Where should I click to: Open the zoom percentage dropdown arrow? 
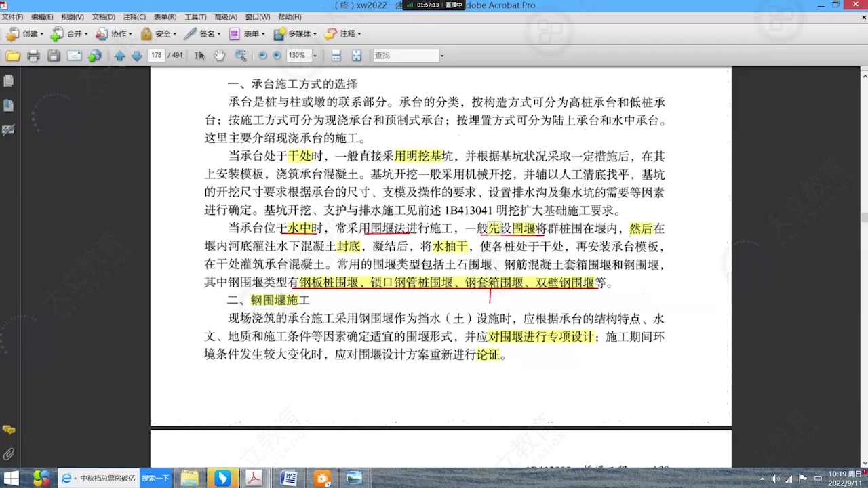point(315,56)
